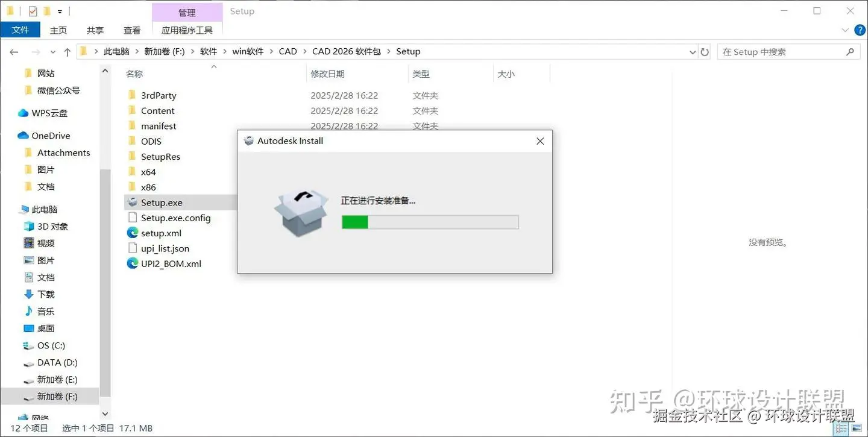
Task: Select the Setup.exe application icon
Action: tap(133, 203)
